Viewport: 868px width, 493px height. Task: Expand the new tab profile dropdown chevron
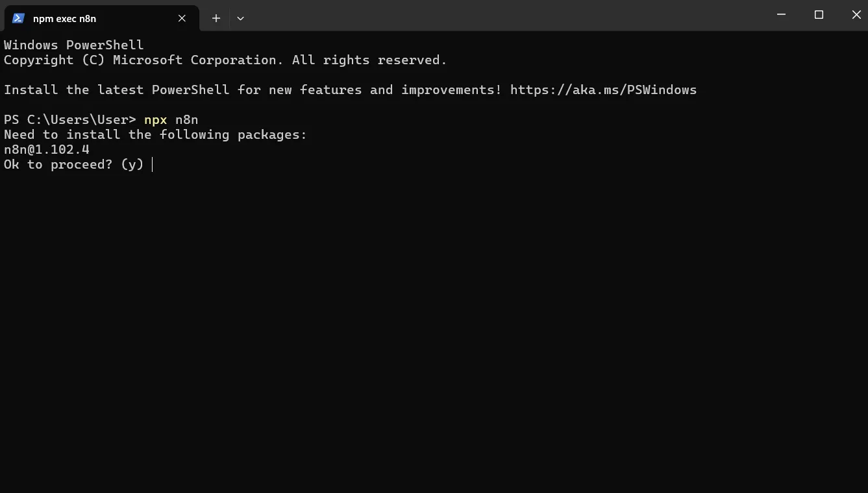pos(240,18)
